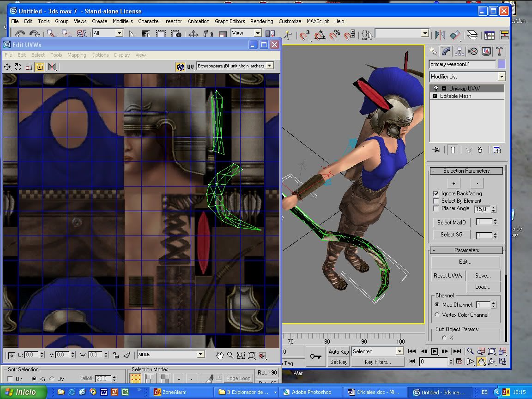Open the Align tool in main toolbar
Image resolution: width=532 pixels, height=399 pixels.
(x=454, y=35)
